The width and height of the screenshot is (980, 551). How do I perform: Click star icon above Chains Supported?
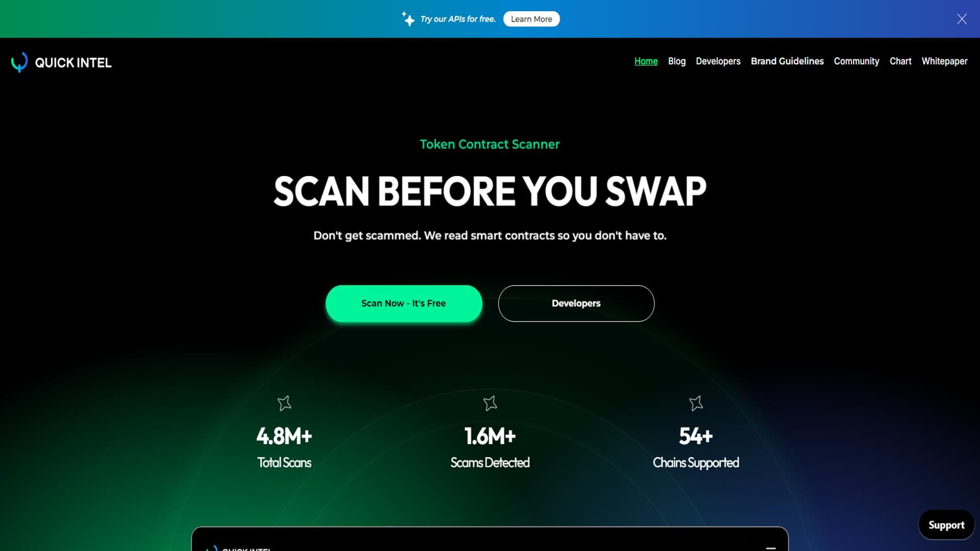click(x=696, y=403)
